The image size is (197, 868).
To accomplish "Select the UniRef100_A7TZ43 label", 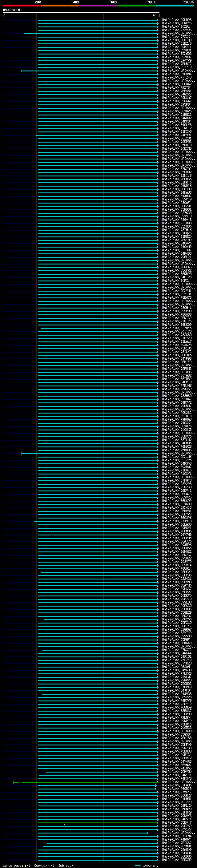I will click(x=176, y=78).
